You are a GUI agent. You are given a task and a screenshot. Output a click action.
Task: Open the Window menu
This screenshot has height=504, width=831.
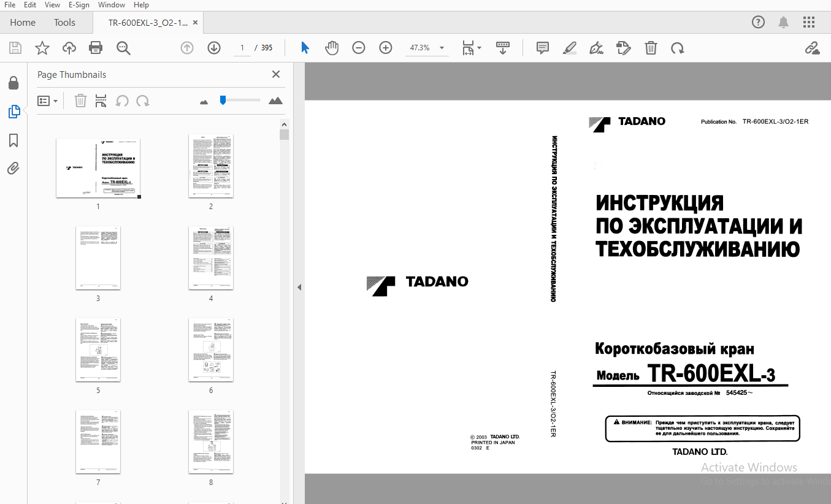click(112, 5)
